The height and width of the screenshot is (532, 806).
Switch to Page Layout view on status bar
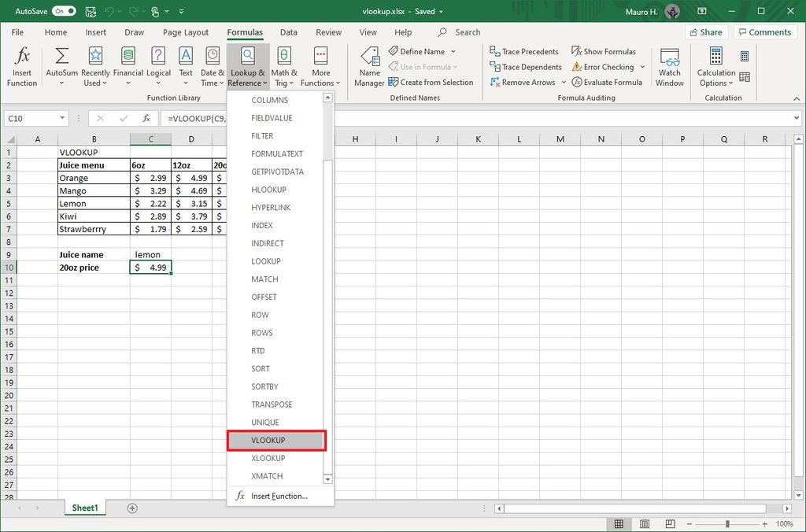644,523
